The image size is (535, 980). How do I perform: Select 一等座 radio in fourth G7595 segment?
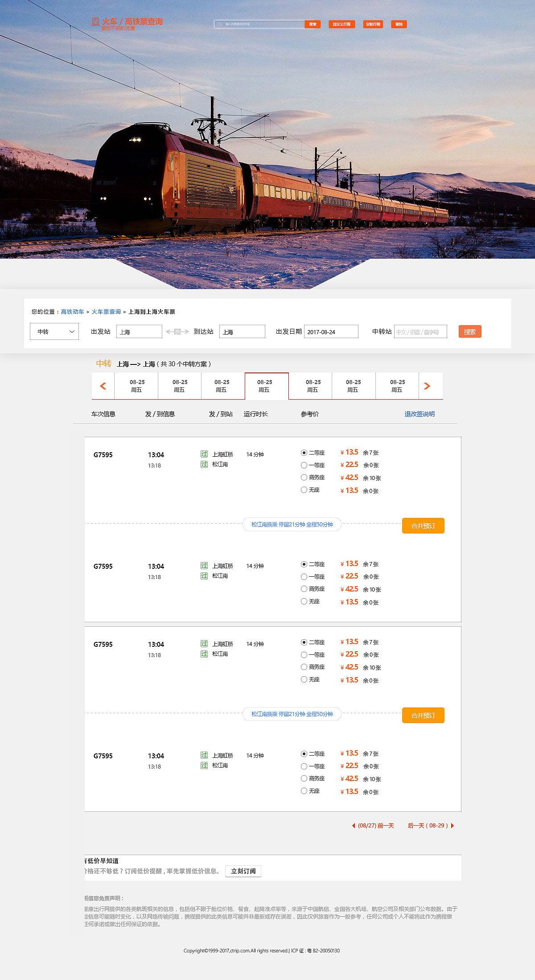[304, 766]
